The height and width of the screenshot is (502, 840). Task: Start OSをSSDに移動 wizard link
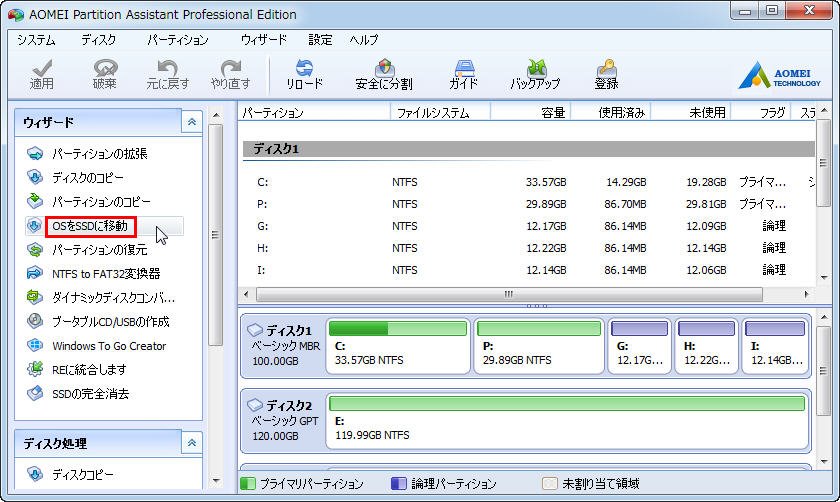pyautogui.click(x=90, y=226)
